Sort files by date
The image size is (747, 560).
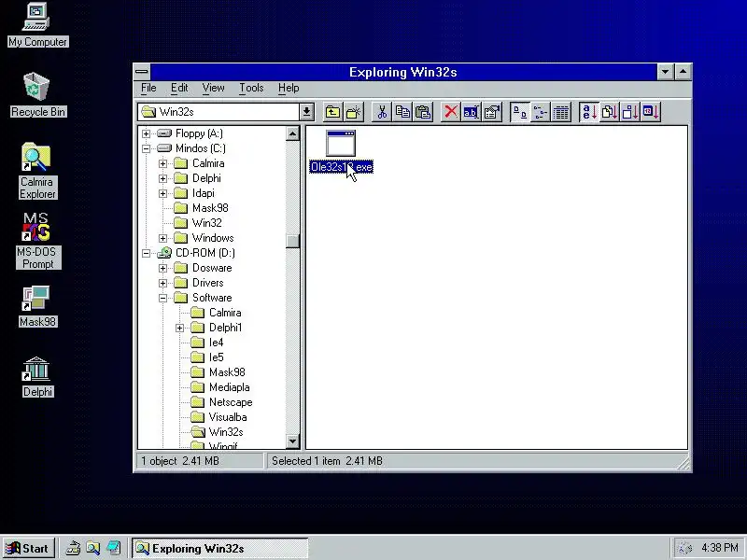click(x=651, y=112)
